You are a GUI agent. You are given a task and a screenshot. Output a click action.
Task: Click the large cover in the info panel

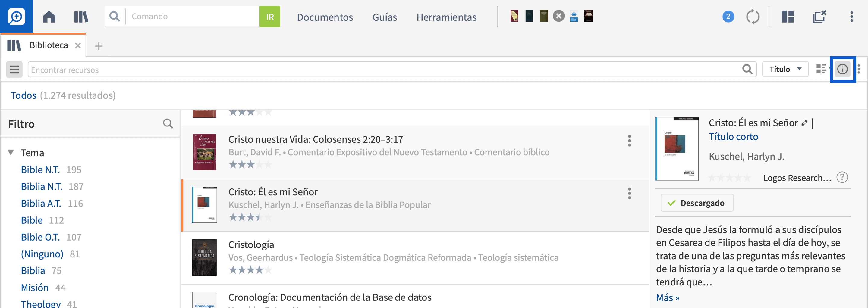(677, 148)
